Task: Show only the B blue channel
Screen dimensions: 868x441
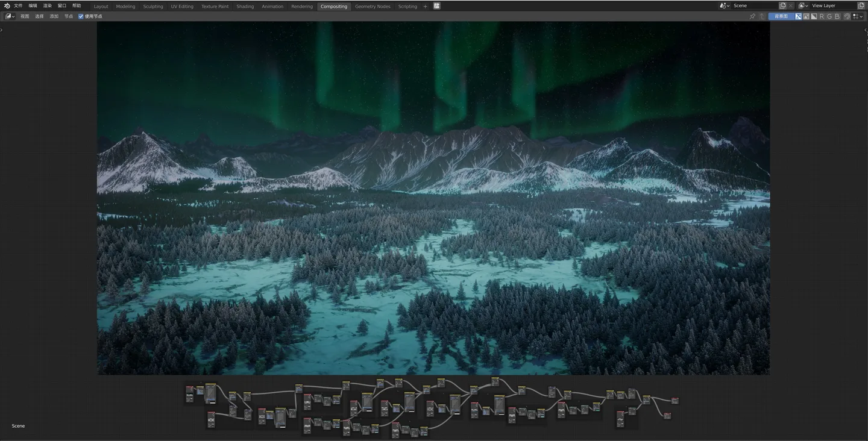Action: click(837, 16)
